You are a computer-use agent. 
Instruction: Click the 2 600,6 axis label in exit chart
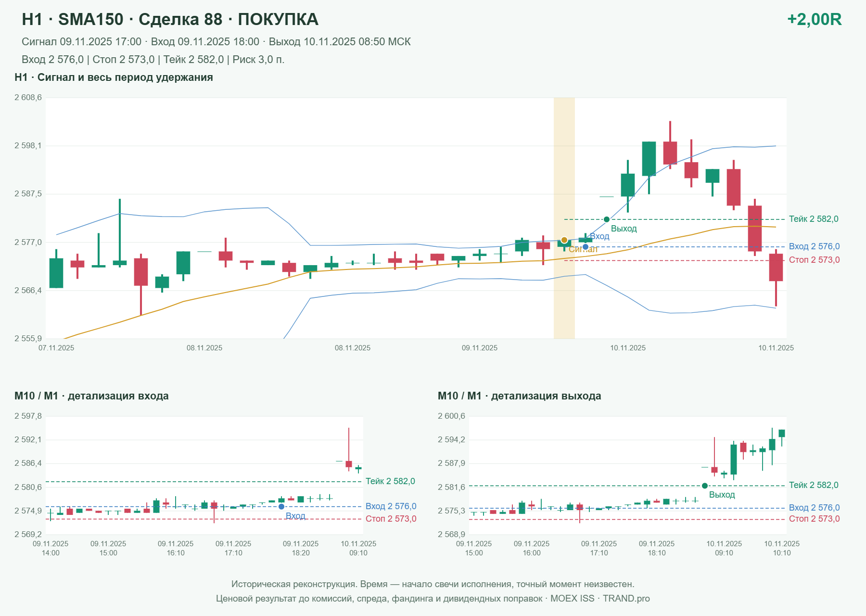click(x=451, y=416)
